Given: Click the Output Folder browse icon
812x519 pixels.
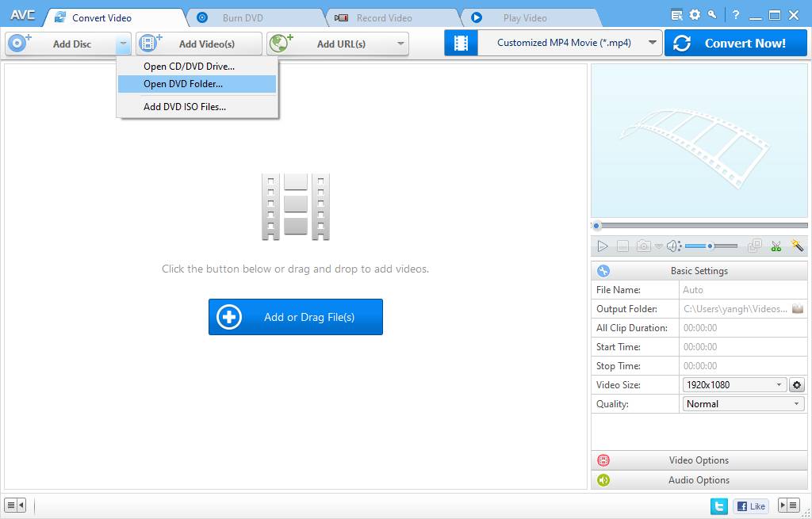Looking at the screenshot, I should pyautogui.click(x=798, y=308).
